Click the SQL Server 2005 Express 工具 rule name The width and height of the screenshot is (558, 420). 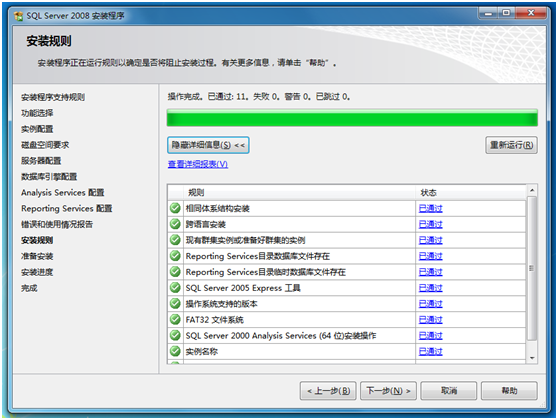tap(243, 288)
